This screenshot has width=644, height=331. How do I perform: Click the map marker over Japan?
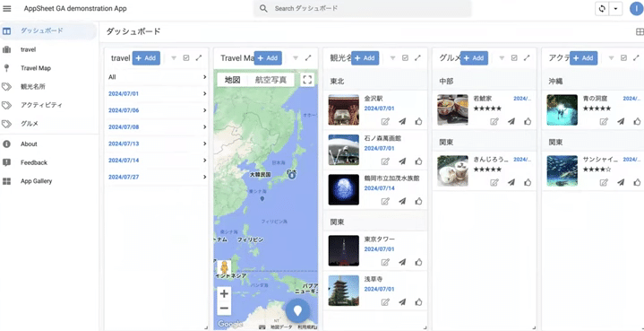pos(292,174)
